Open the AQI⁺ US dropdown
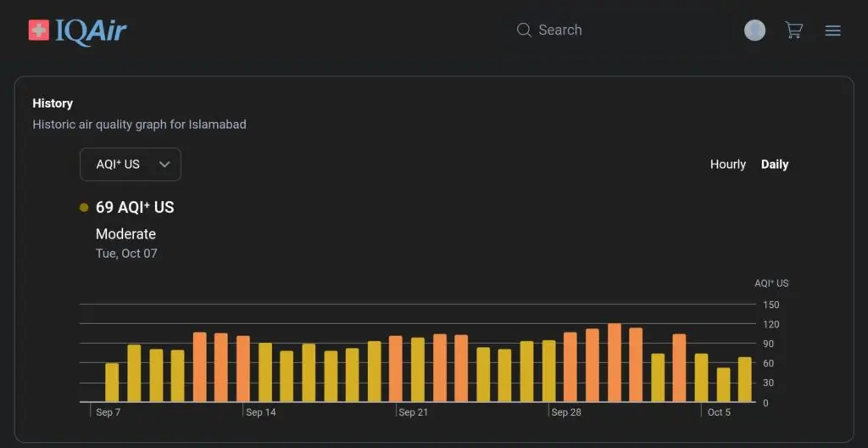Screen dimensions: 868x448 coord(130,165)
